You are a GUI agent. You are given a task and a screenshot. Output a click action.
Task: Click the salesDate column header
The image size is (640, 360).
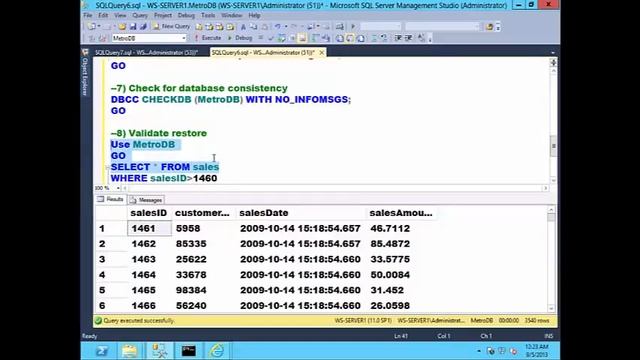300,213
